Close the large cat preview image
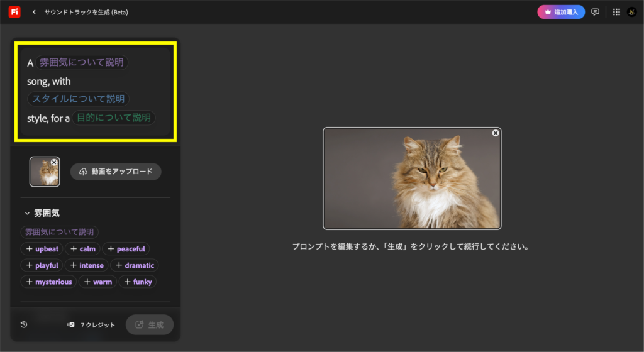 tap(496, 133)
